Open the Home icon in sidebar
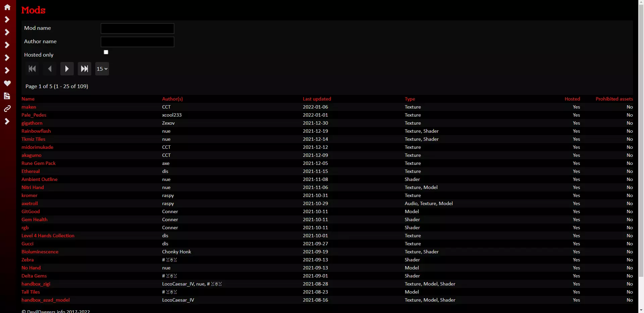The height and width of the screenshot is (313, 644). [x=7, y=7]
